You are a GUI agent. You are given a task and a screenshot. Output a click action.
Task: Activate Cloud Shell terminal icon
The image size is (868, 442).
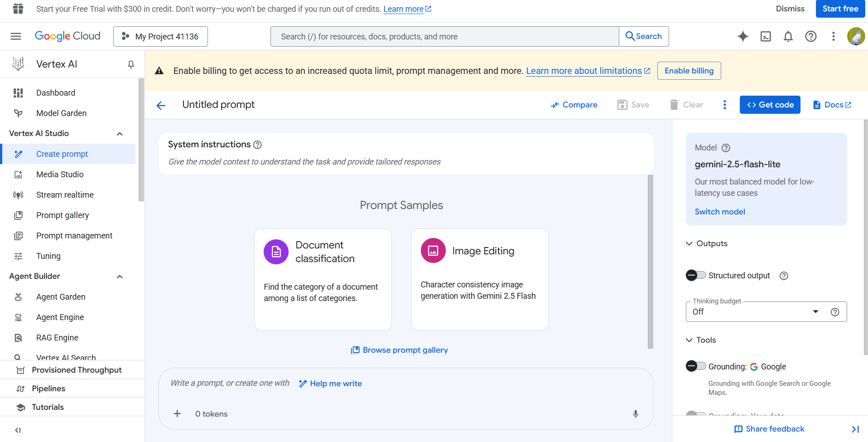766,36
